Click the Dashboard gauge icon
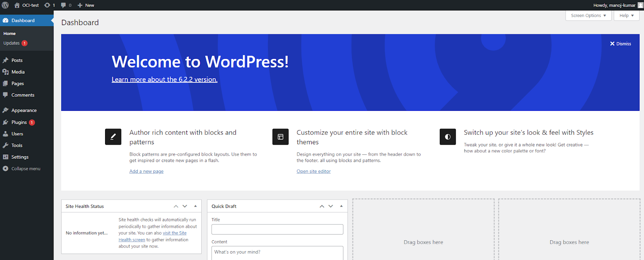The height and width of the screenshot is (260, 644). [6, 21]
